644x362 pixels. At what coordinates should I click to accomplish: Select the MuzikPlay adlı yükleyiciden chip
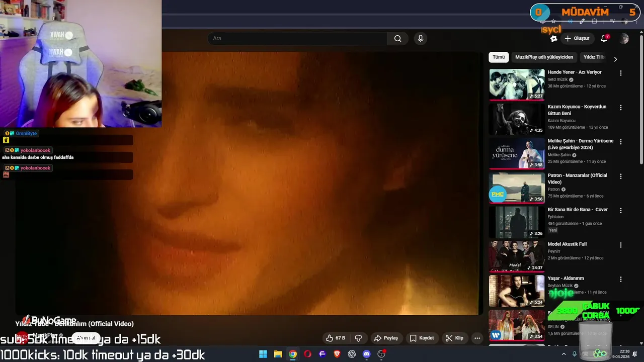pyautogui.click(x=544, y=57)
